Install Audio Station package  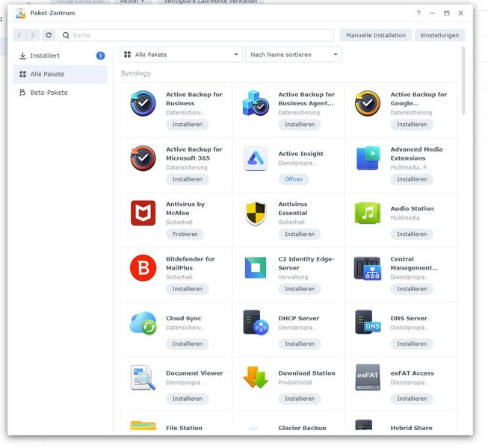pyautogui.click(x=412, y=234)
